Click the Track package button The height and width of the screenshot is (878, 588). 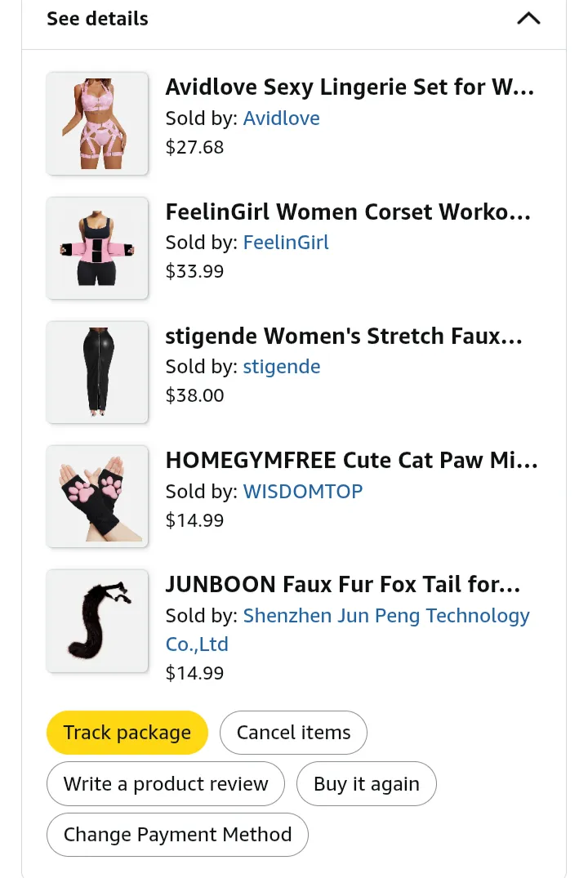127,733
